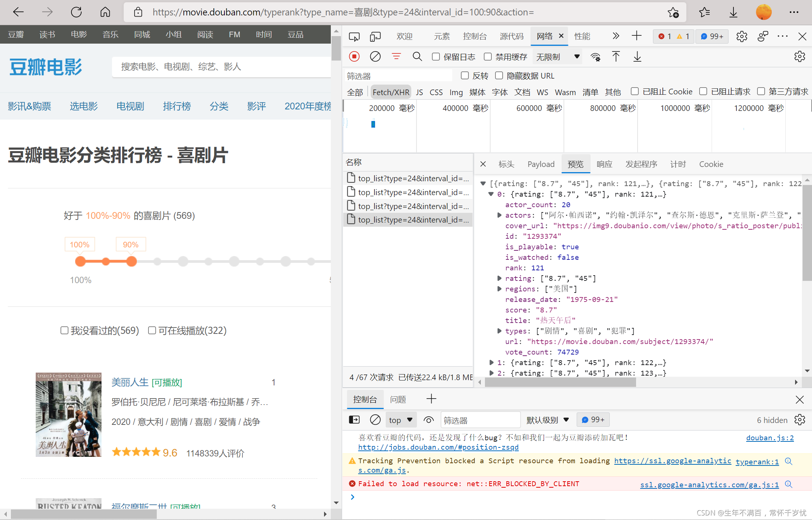The image size is (812, 520).
Task: Expand the actors array
Action: (499, 215)
